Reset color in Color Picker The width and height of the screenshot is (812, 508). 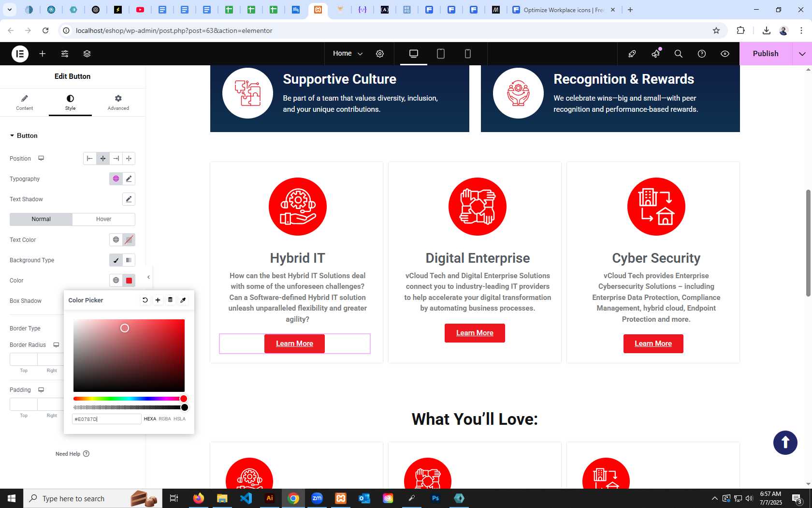145,300
